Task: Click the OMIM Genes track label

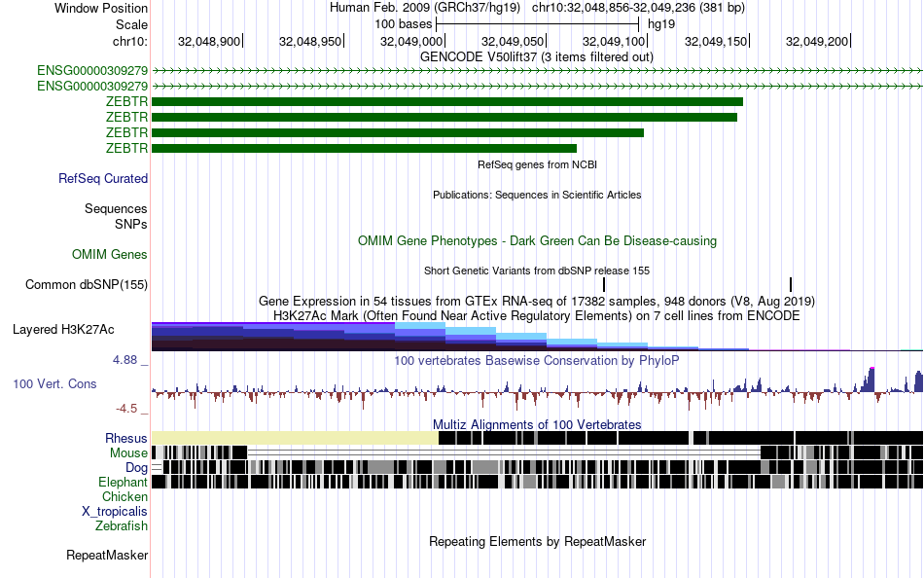Action: click(x=110, y=254)
